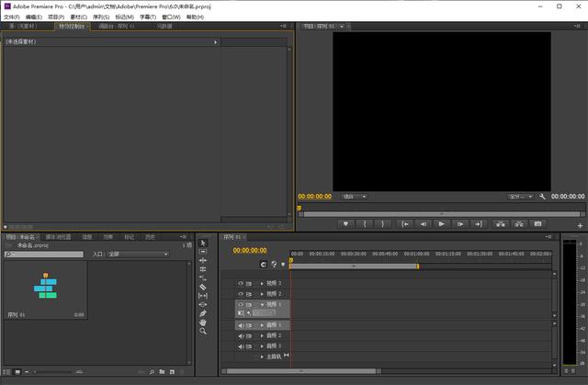Select the Razor tool in tools panel

203,287
